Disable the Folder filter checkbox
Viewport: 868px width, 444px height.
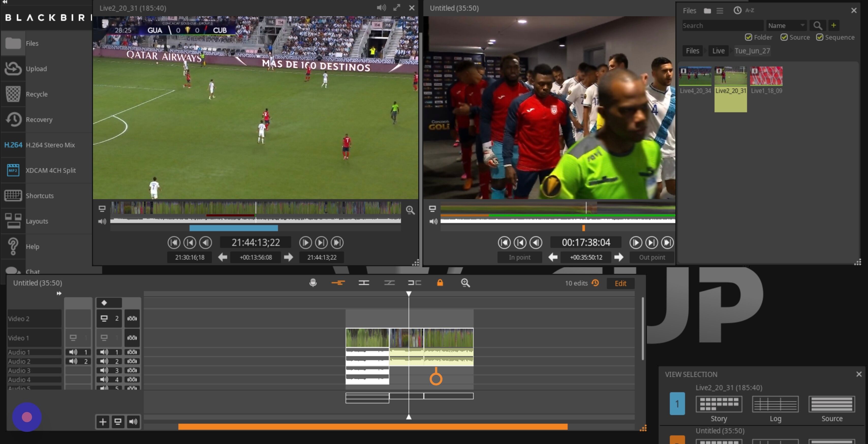[749, 37]
